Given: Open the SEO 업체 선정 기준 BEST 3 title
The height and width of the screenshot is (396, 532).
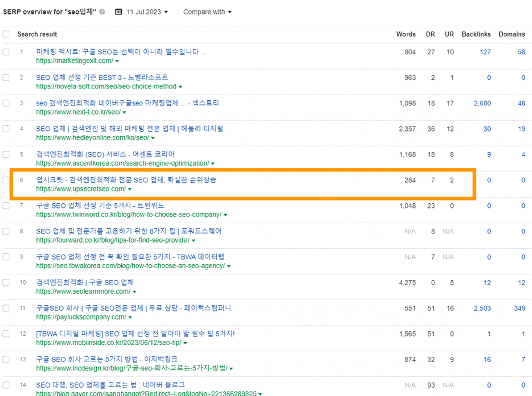Looking at the screenshot, I should (102, 77).
